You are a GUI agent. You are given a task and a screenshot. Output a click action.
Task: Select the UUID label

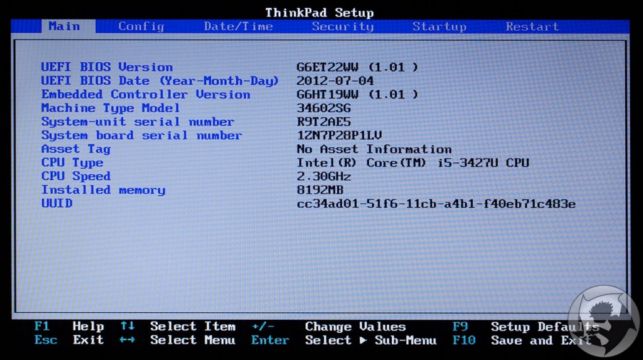[x=57, y=203]
